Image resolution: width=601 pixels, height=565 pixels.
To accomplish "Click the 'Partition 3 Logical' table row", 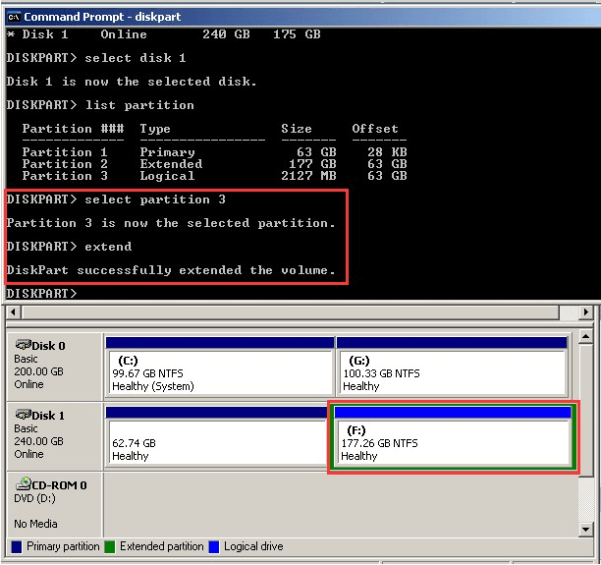I will [x=215, y=176].
